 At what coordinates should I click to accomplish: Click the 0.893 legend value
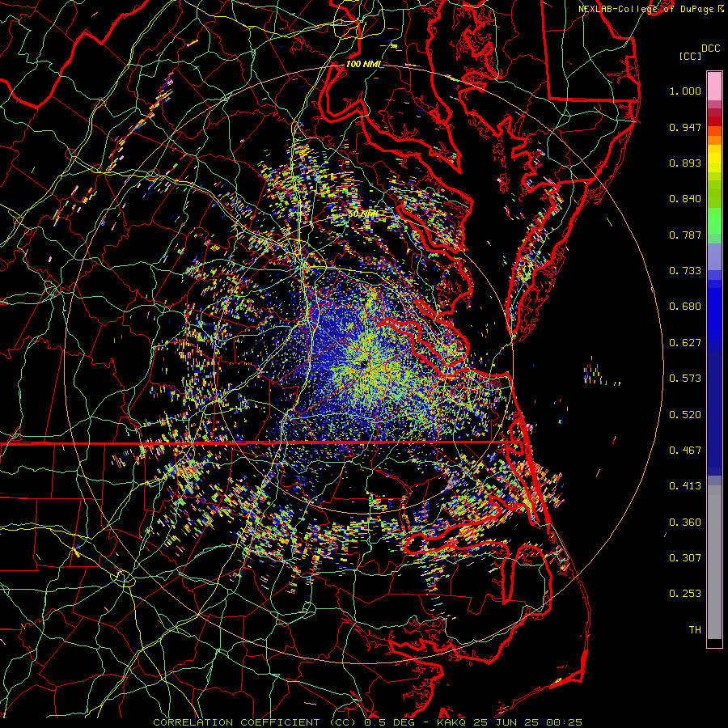click(x=685, y=163)
